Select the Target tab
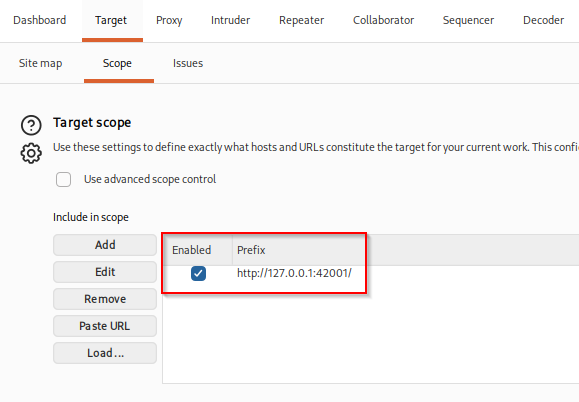This screenshot has height=402, width=579. pos(111,20)
